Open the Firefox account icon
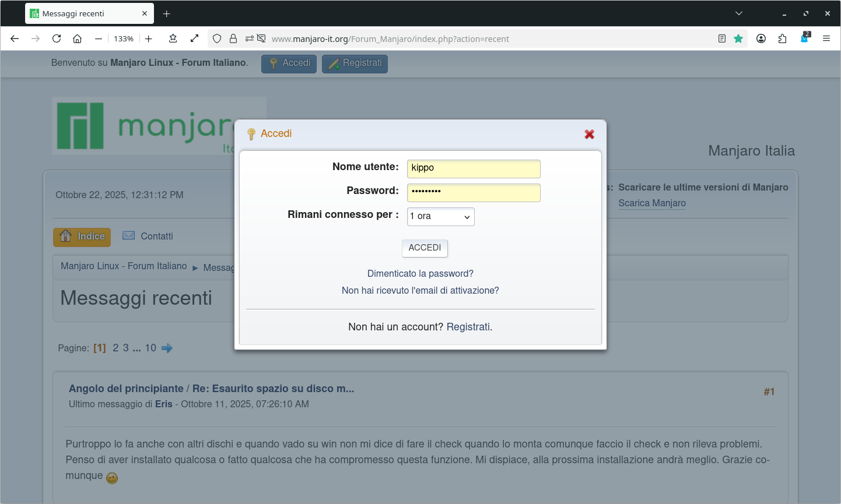This screenshot has width=841, height=504. (761, 38)
